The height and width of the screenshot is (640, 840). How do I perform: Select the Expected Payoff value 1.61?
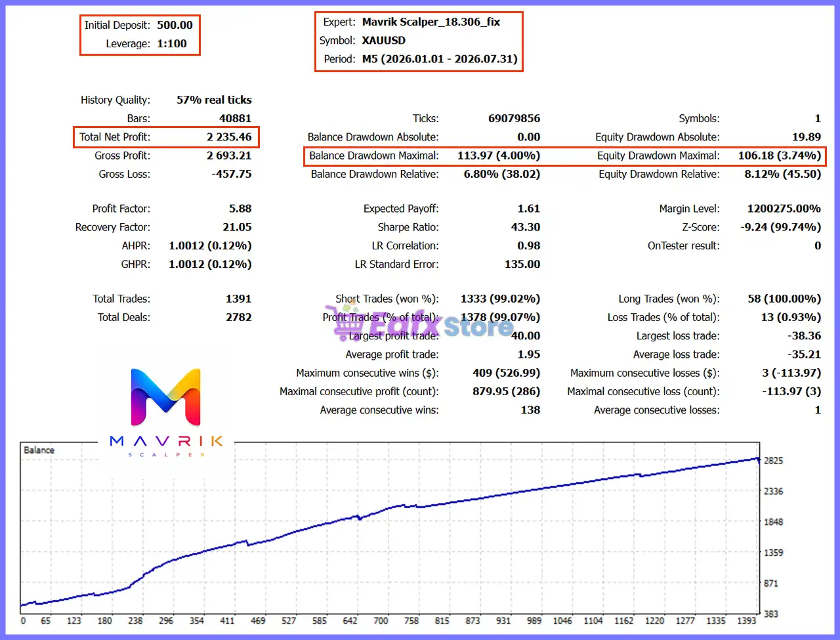529,208
